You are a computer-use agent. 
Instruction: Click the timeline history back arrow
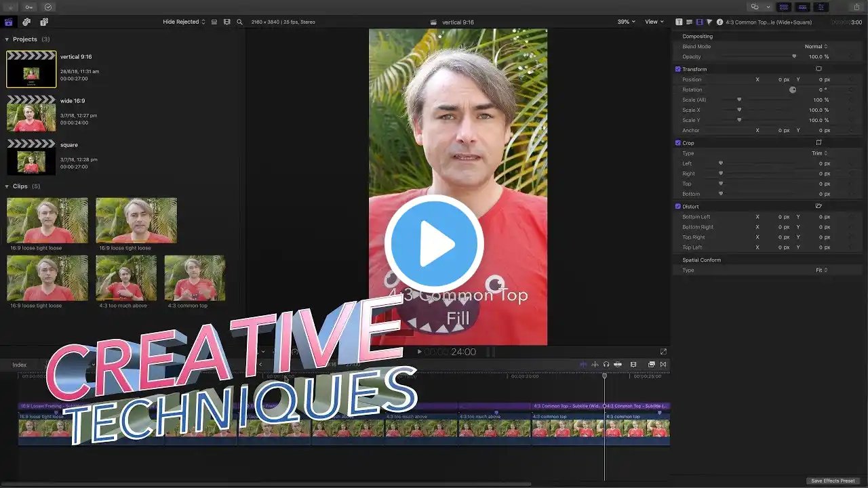point(260,365)
